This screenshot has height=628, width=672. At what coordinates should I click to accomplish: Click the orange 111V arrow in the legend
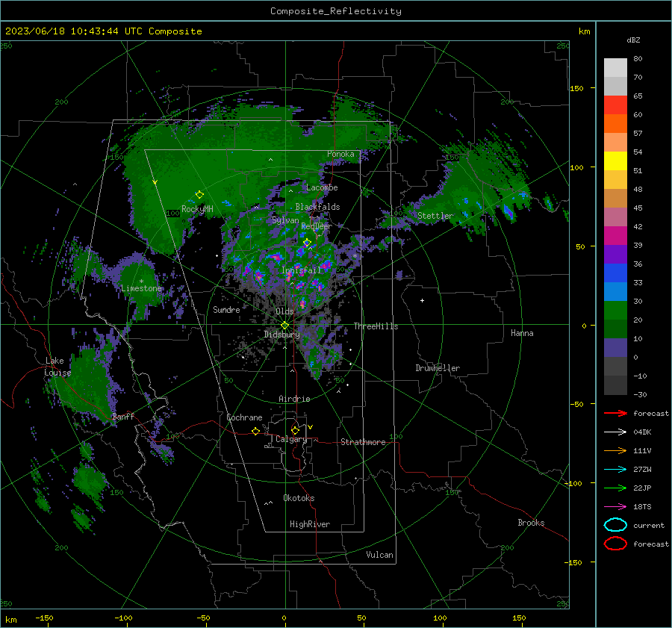click(x=615, y=450)
